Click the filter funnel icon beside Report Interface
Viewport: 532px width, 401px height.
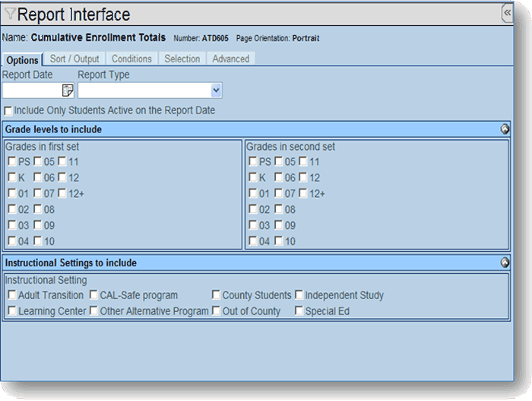[10, 14]
